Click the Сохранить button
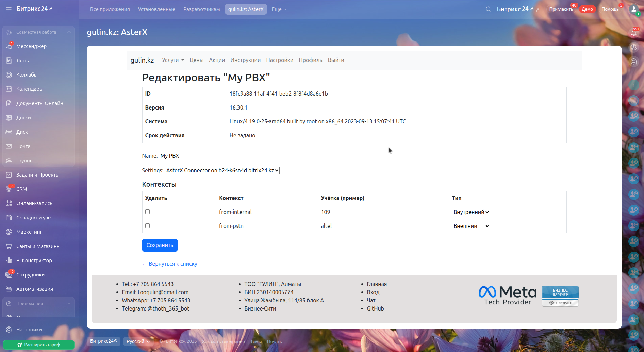Screen dimensions: 644x352 [160, 245]
